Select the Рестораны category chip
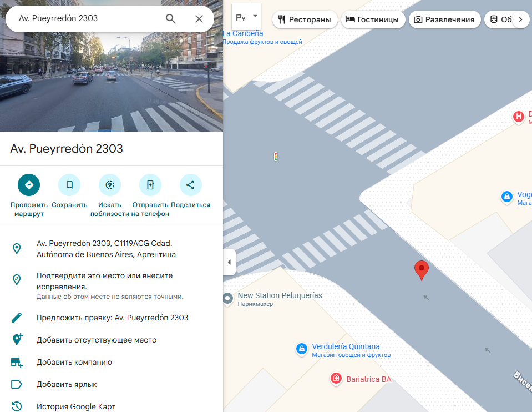The width and height of the screenshot is (532, 412). click(x=305, y=19)
